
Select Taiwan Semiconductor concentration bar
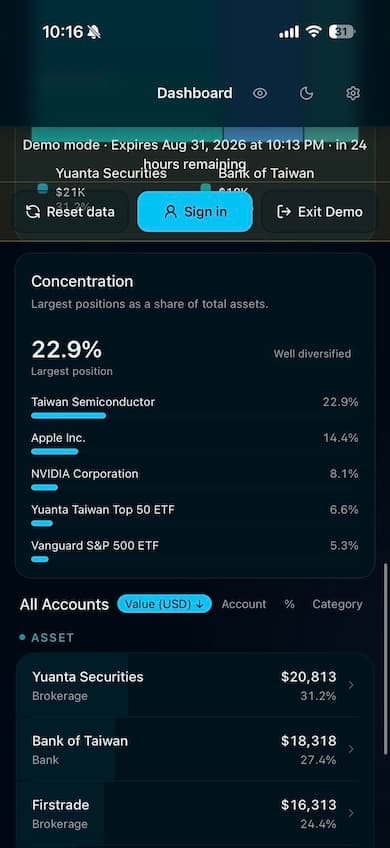(68, 415)
